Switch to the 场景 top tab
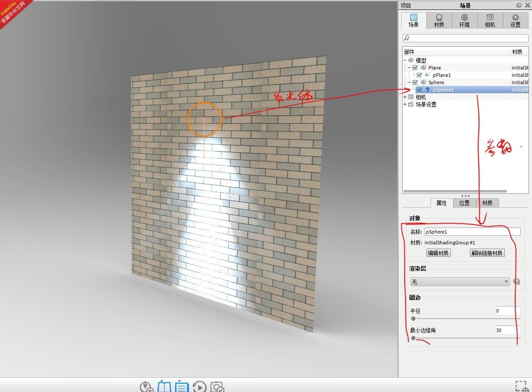This screenshot has height=392, width=532. [413, 20]
